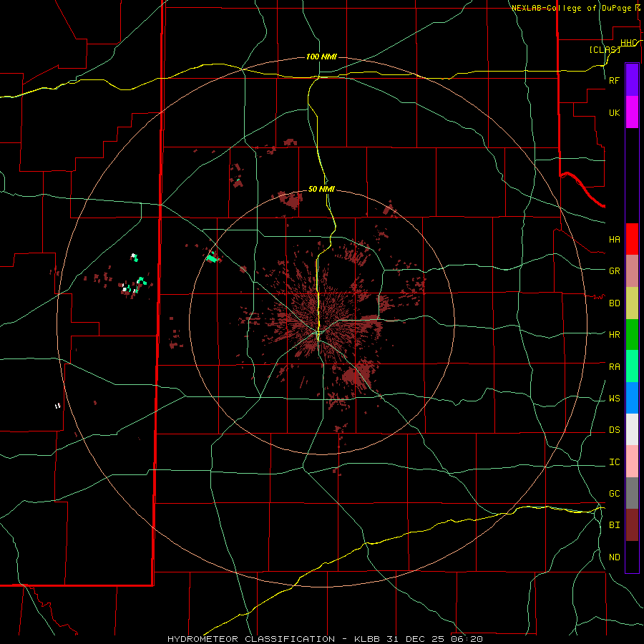Pick the dark green HR legend swatch
This screenshot has height=644, width=644.
(632, 335)
